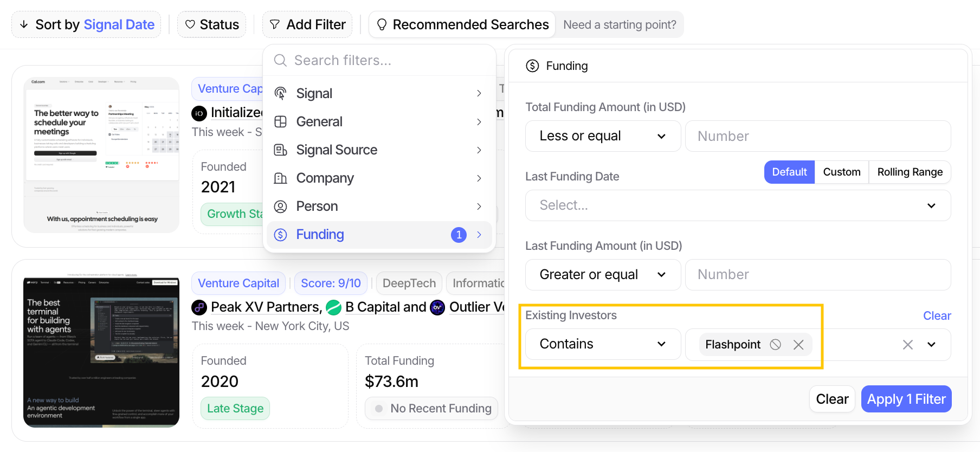Click the exclude icon on Flashpoint tag
The width and height of the screenshot is (980, 452).
pyautogui.click(x=776, y=345)
